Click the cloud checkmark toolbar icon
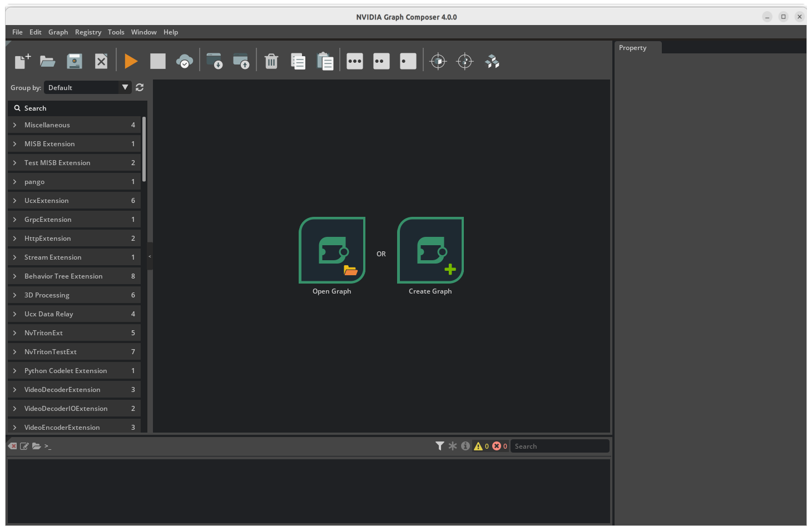812x531 pixels. (x=185, y=61)
